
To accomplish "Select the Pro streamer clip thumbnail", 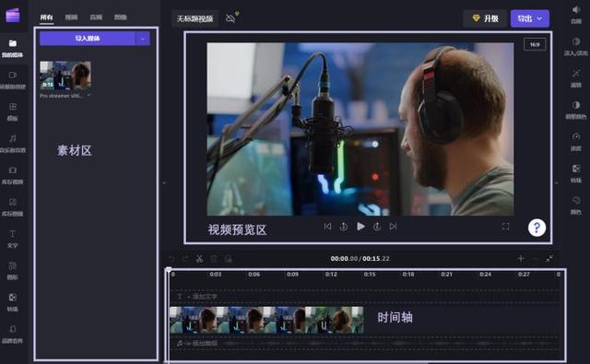I will (x=65, y=76).
